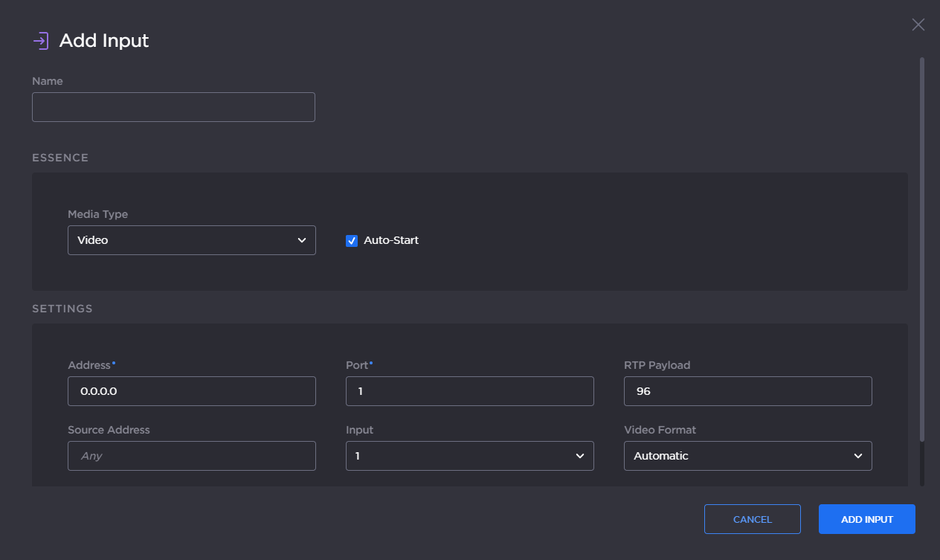
Task: Click the Video Format chevron arrow
Action: pyautogui.click(x=858, y=456)
